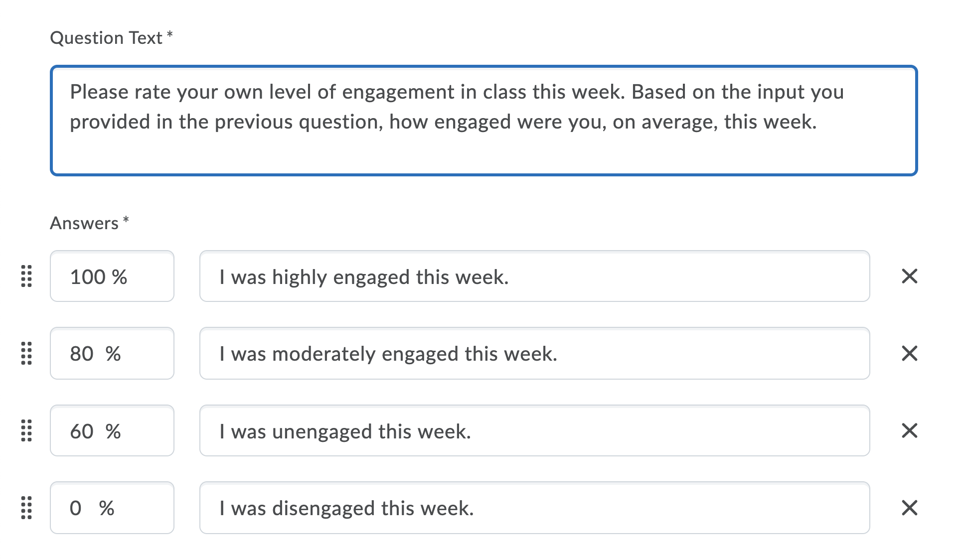Click the "I was unengaged this week." field
This screenshot has width=967, height=560.
(x=533, y=431)
